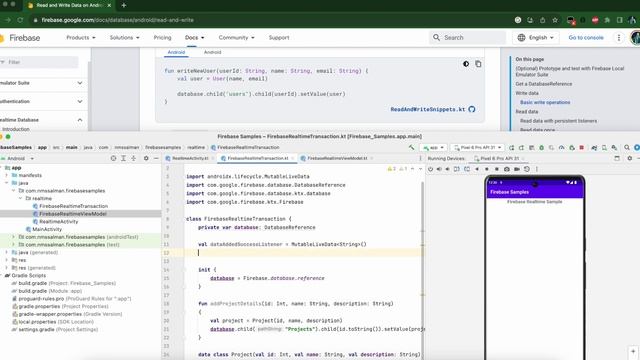640x360 pixels.
Task: Expand the Emulator Suite section
Action: (x=80, y=83)
